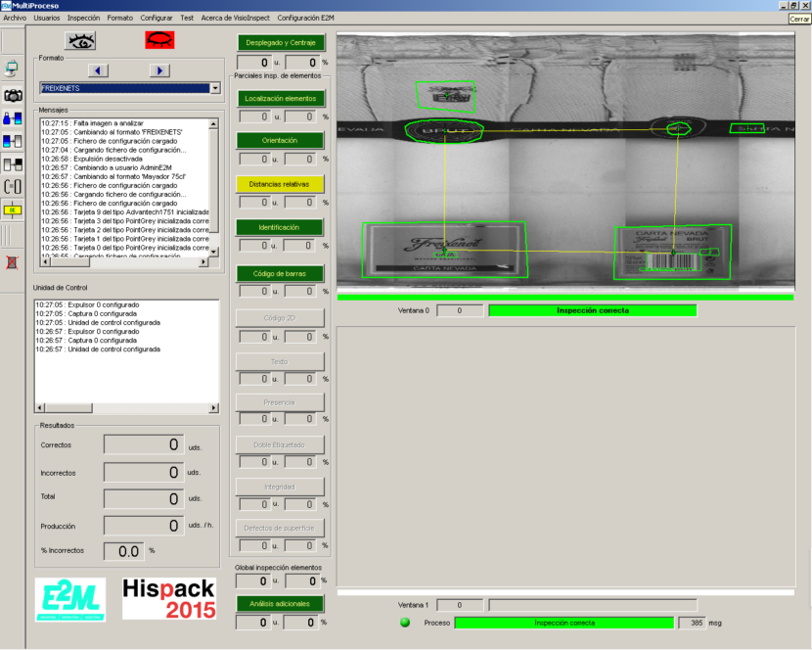Click the disabled Presencia button
The height and width of the screenshot is (650, 812).
[280, 402]
